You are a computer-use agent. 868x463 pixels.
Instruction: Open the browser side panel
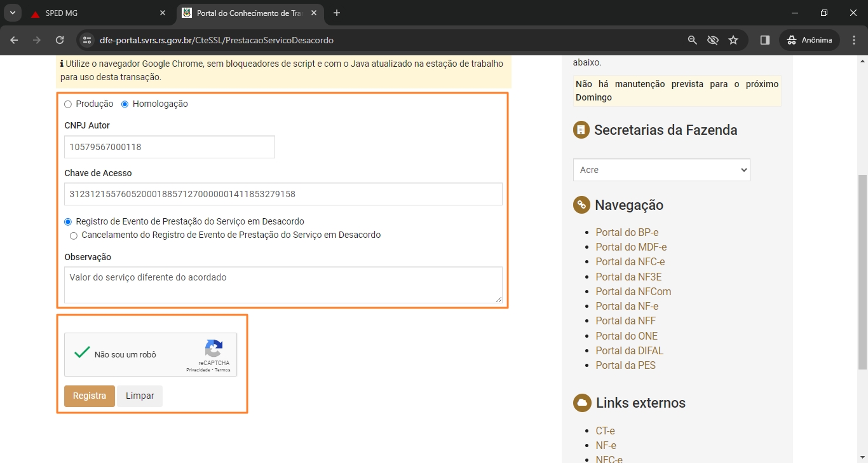tap(765, 40)
